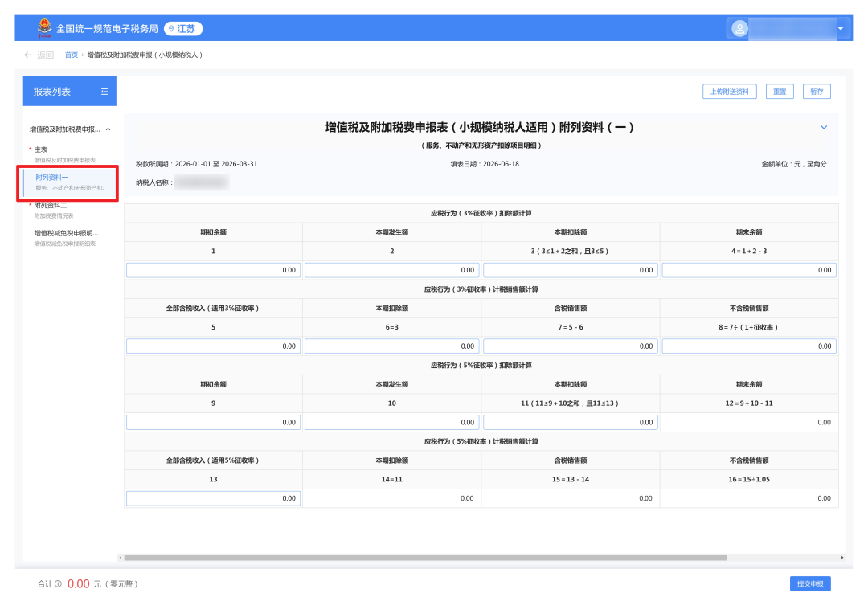
Task: Click the scrollbar left arrow
Action: 120,558
